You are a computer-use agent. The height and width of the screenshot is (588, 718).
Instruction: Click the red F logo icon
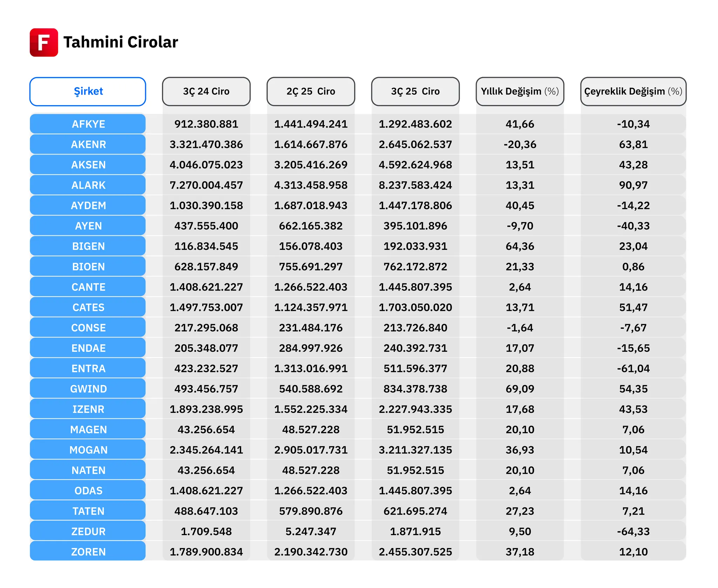[x=44, y=42]
